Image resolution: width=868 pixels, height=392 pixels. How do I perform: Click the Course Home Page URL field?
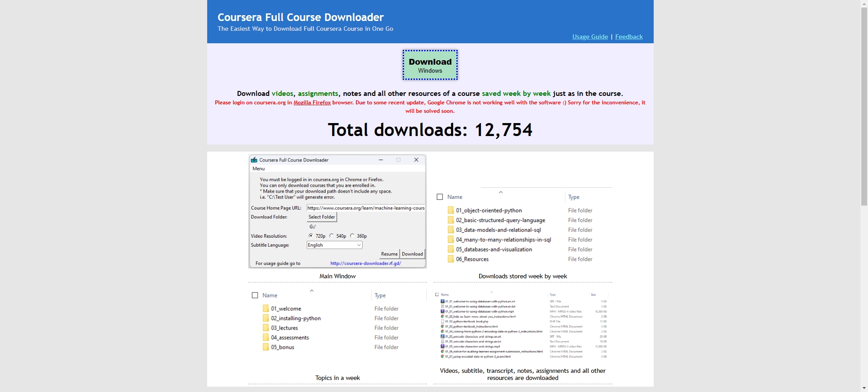click(x=366, y=208)
